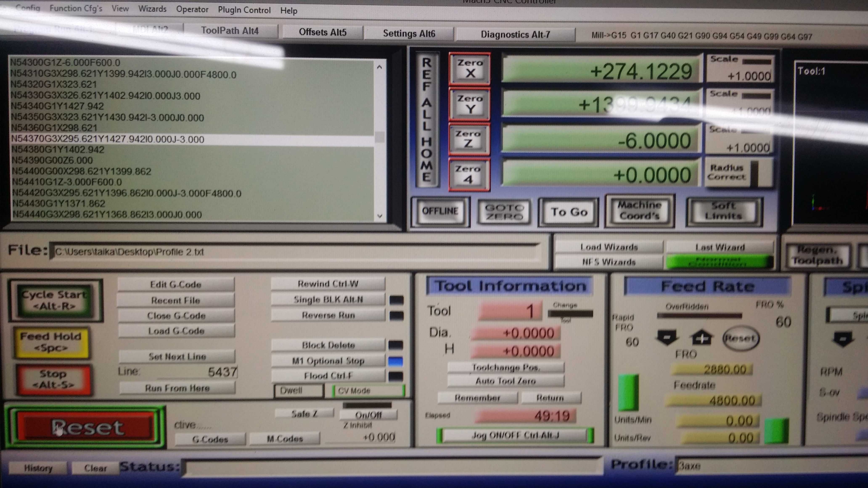The height and width of the screenshot is (488, 868).
Task: Click the Cycle Start button
Action: (55, 300)
